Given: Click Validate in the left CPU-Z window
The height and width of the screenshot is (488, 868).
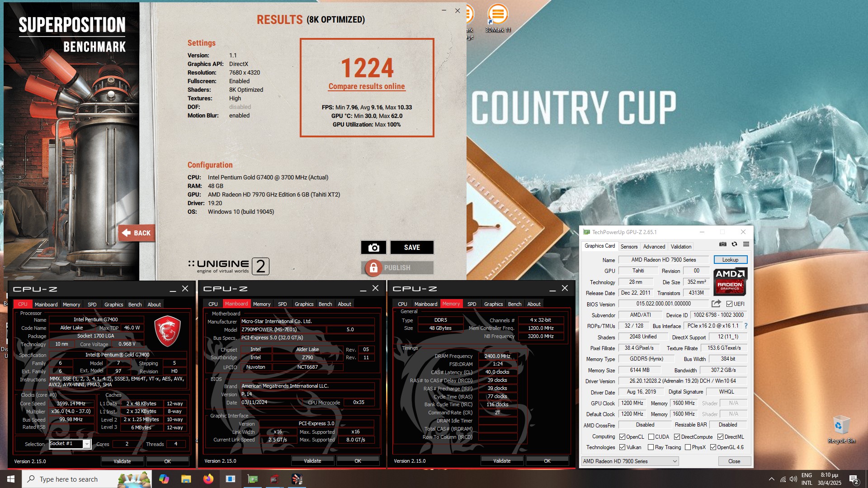Looking at the screenshot, I should click(x=122, y=461).
